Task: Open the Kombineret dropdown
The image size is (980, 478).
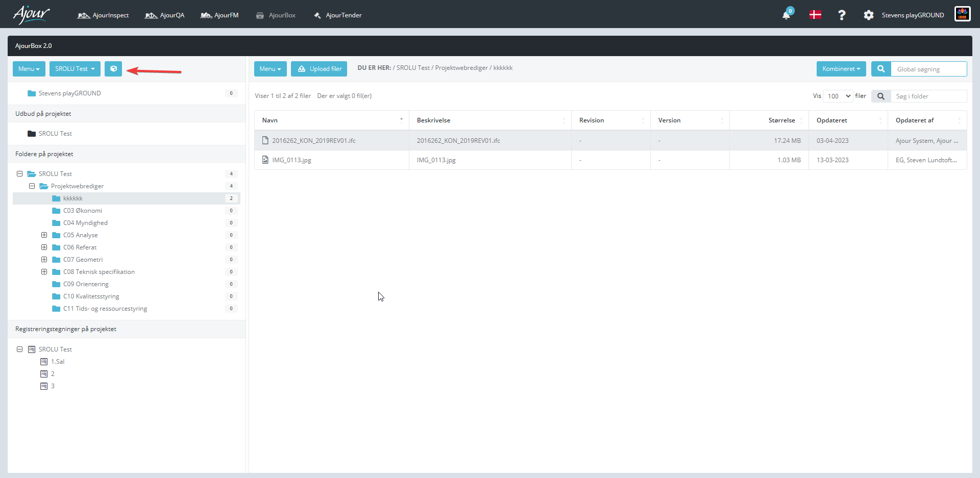Action: (x=841, y=69)
